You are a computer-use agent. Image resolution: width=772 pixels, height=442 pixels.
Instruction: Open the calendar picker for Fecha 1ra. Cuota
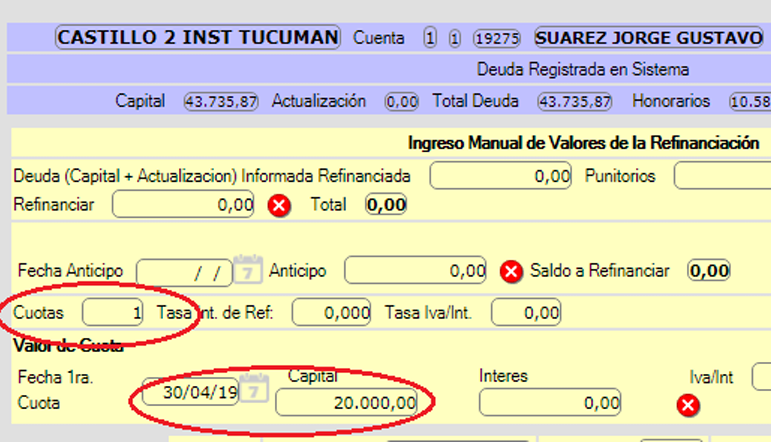point(254,392)
